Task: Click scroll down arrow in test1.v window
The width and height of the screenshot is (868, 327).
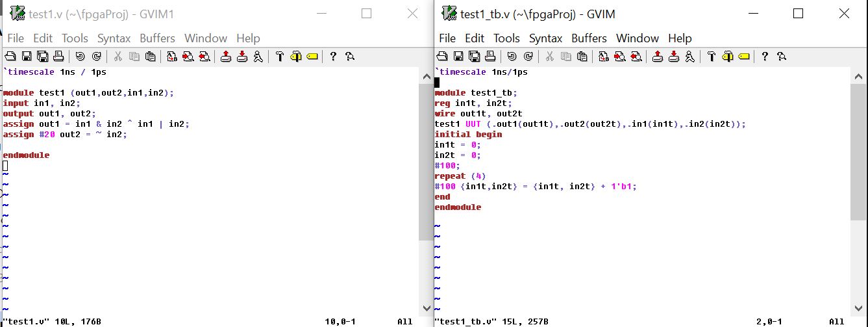Action: coord(426,308)
